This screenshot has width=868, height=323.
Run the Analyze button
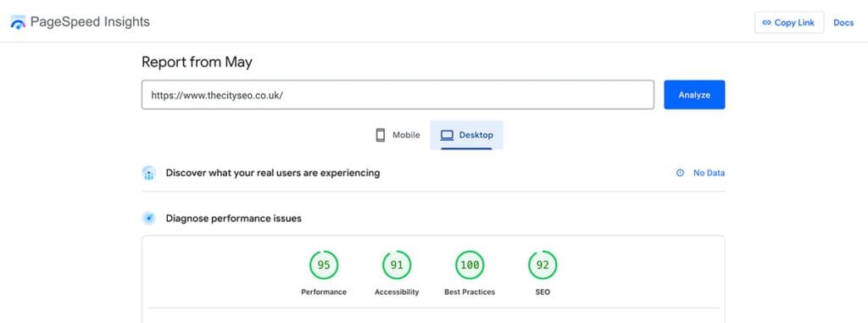(694, 95)
